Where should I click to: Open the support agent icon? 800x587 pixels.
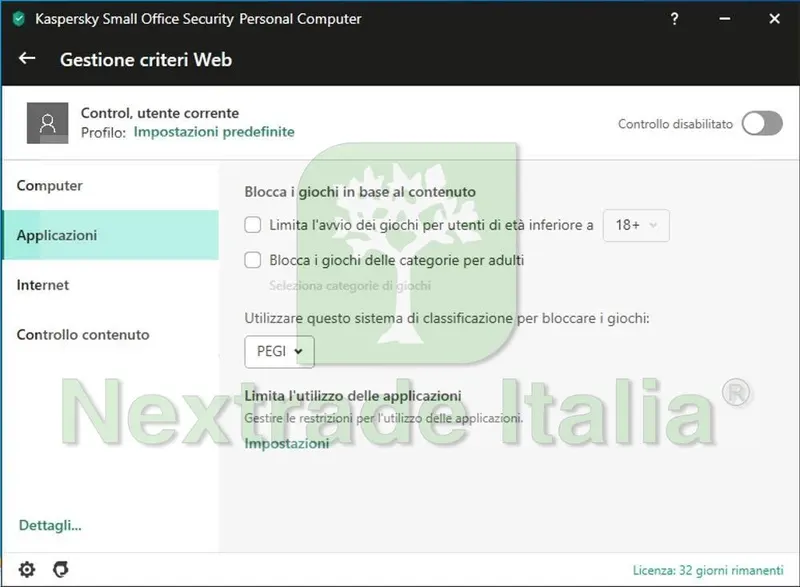pyautogui.click(x=61, y=569)
